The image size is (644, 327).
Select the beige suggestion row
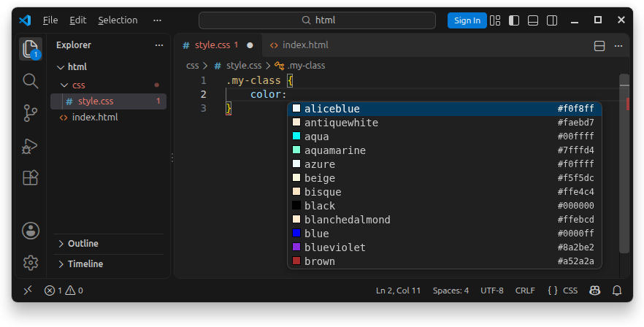coord(445,178)
